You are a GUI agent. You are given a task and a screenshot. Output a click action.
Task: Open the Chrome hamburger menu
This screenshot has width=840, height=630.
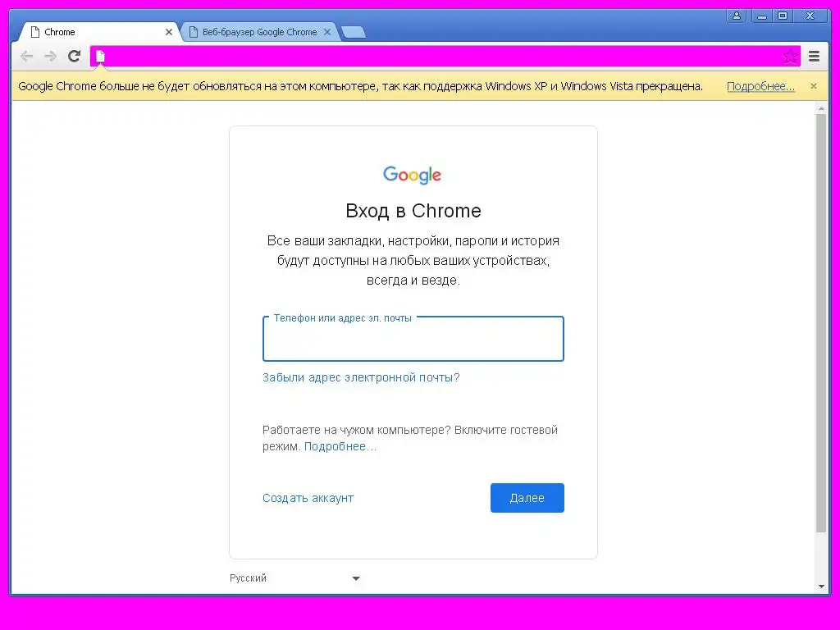point(814,57)
